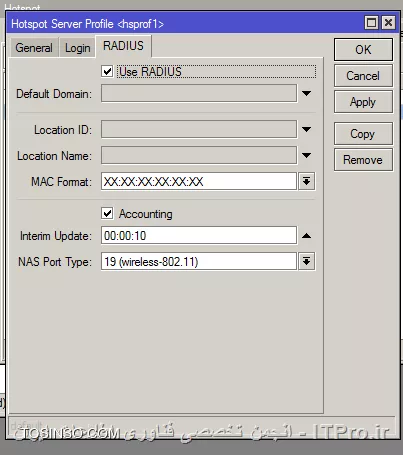Remove the hsprof1 profile
Viewport: 403px width, 455px height.
tap(363, 160)
